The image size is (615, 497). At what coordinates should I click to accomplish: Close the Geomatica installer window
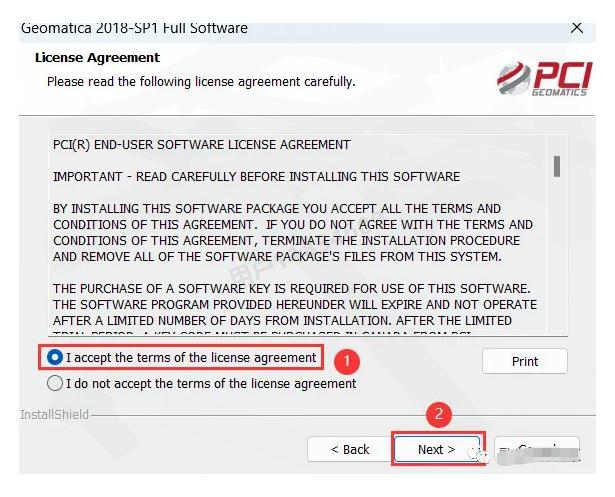pyautogui.click(x=577, y=28)
